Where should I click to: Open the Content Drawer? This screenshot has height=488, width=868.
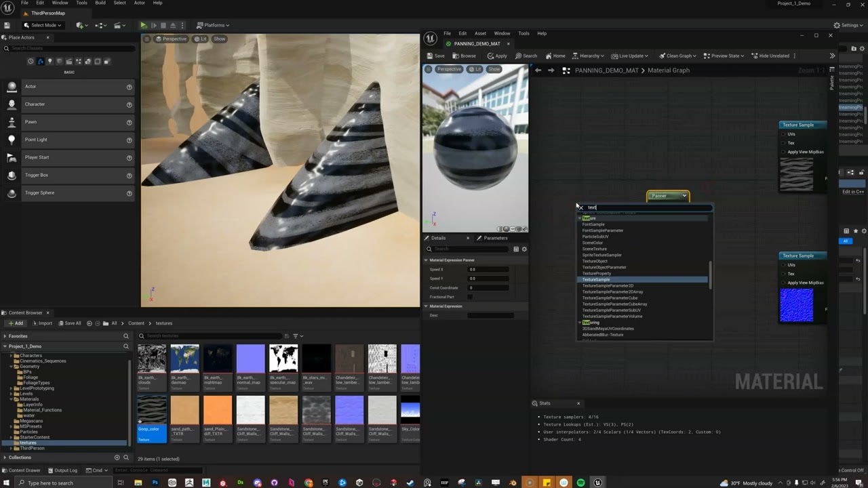21,470
